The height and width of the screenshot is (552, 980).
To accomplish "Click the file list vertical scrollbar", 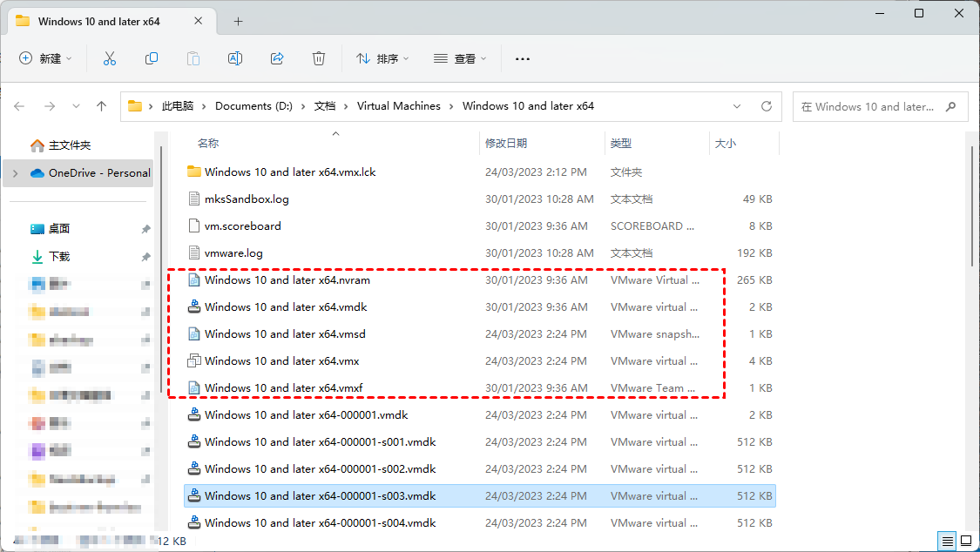I will coord(972,206).
